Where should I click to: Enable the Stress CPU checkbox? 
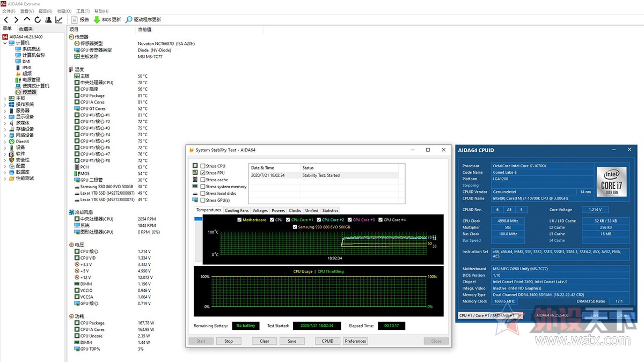coord(203,166)
